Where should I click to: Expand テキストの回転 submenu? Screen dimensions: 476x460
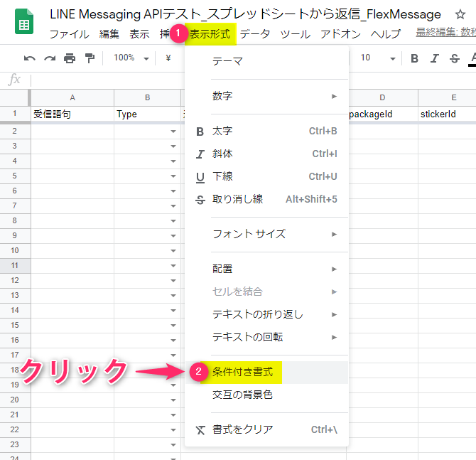point(266,337)
